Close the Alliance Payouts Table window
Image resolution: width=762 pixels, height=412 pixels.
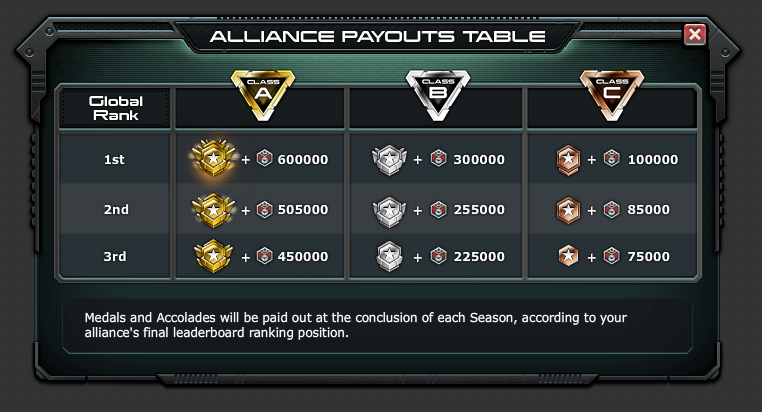[694, 35]
